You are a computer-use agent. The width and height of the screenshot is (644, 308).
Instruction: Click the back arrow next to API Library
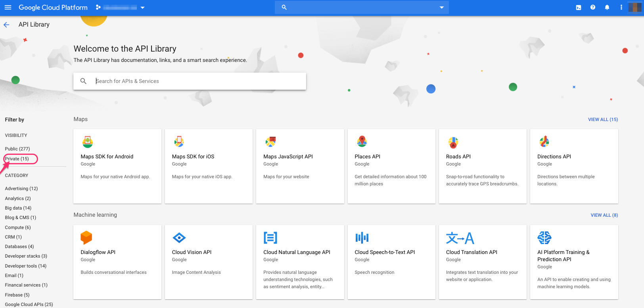click(6, 25)
